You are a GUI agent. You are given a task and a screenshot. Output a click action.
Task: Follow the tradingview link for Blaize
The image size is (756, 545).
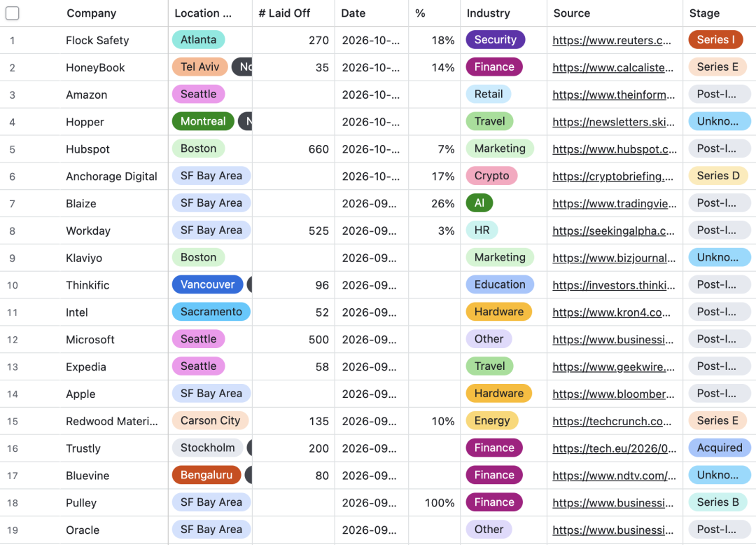coord(615,204)
